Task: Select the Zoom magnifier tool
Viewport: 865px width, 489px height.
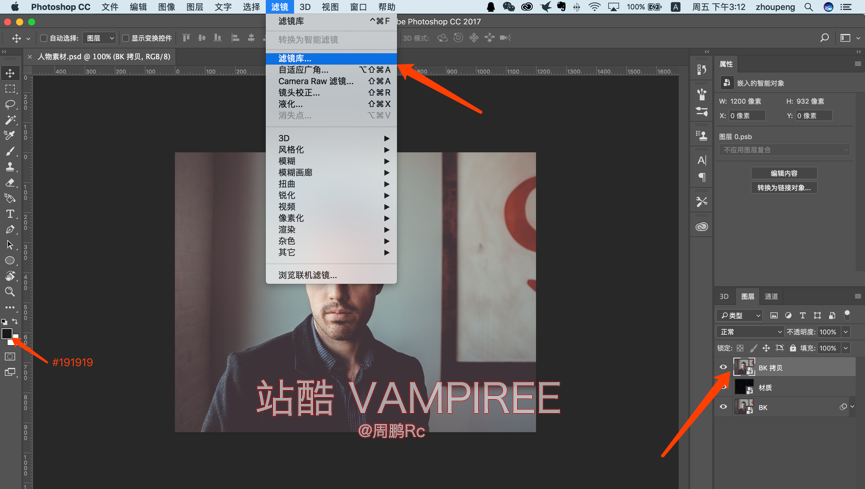Action: 10,291
